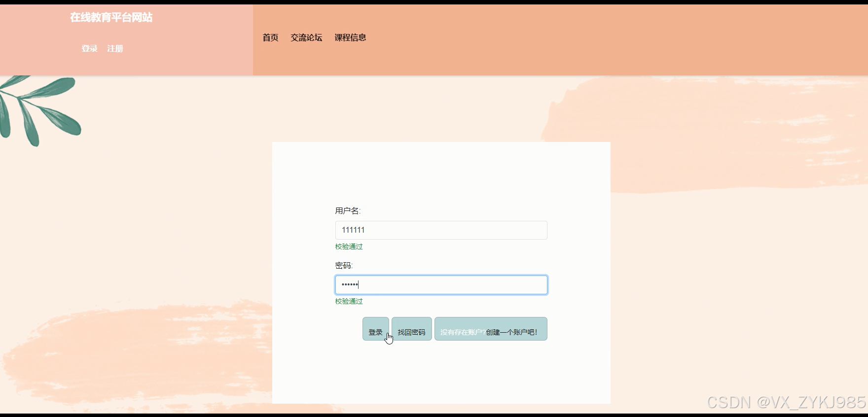Click 校验通过 message under username field
This screenshot has width=868, height=417.
(x=349, y=246)
